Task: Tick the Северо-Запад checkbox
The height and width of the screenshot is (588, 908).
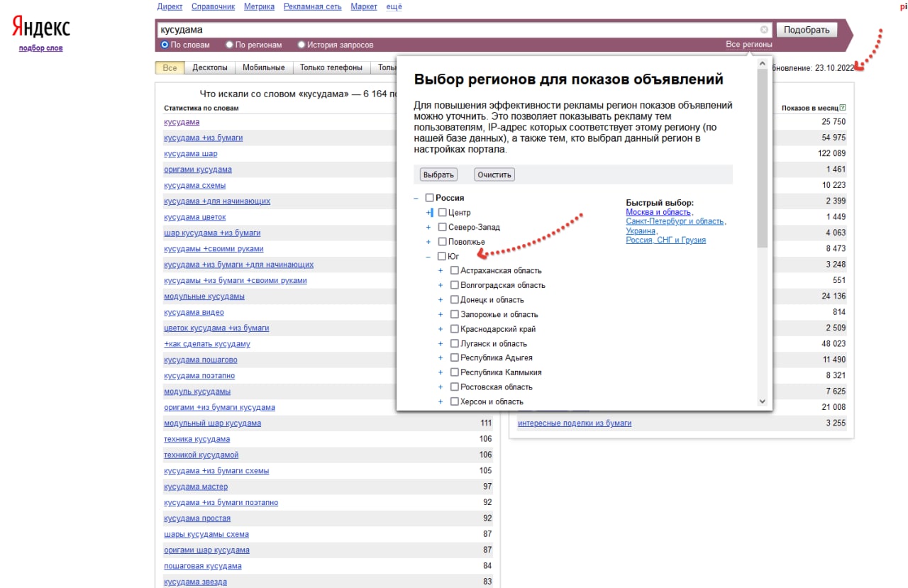Action: [442, 227]
